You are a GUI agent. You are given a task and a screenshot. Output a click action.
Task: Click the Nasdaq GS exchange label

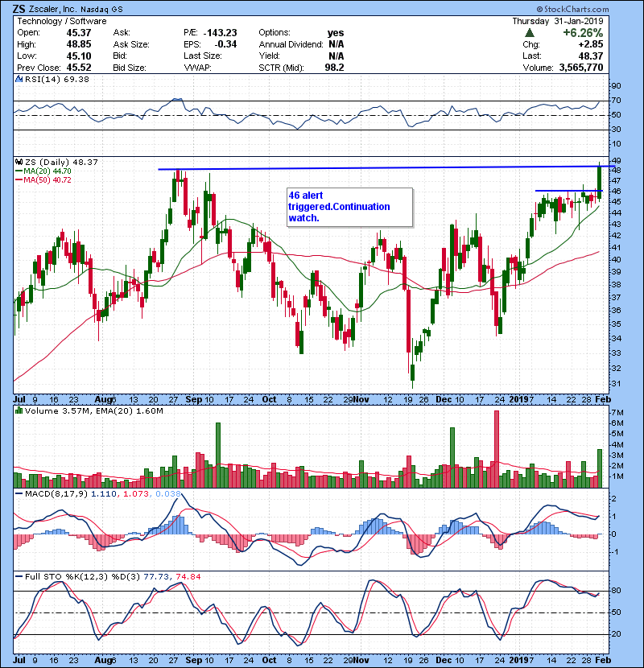(101, 10)
